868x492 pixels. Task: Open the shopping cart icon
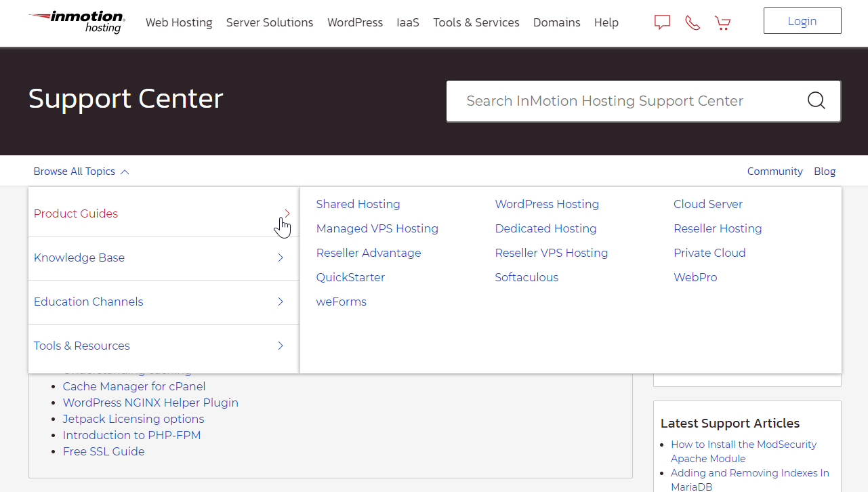pyautogui.click(x=722, y=22)
